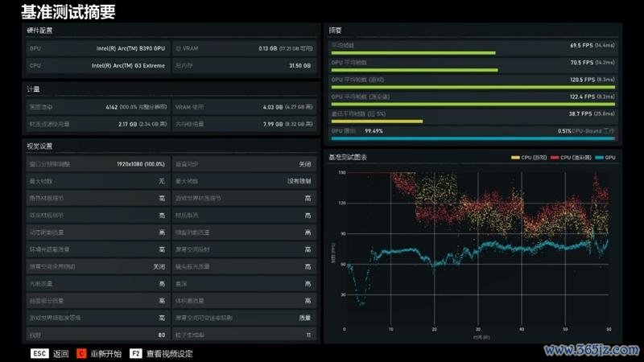Click green bar under 122.4 FPS
This screenshot has height=362, width=644.
(473, 105)
